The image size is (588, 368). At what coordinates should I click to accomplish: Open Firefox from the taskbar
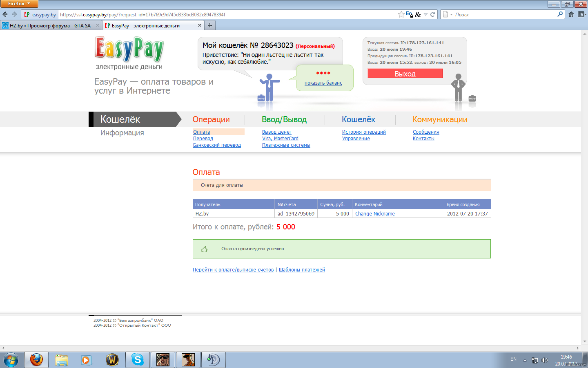(x=36, y=360)
